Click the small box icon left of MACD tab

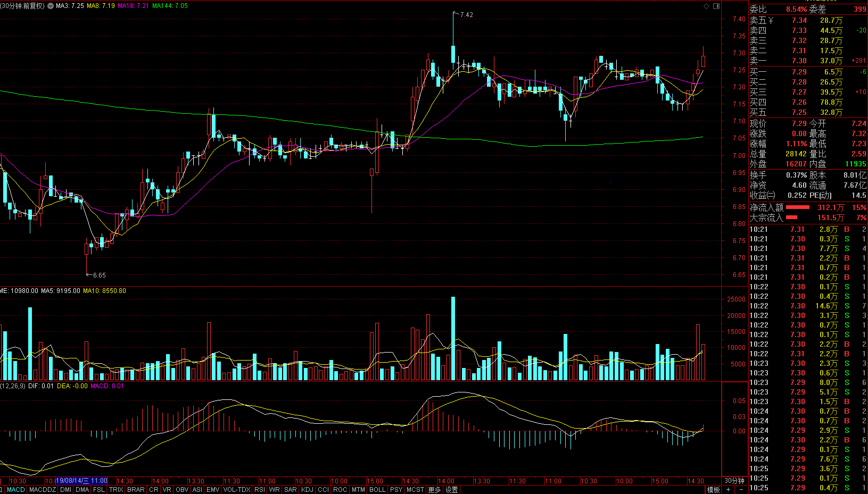(2, 489)
